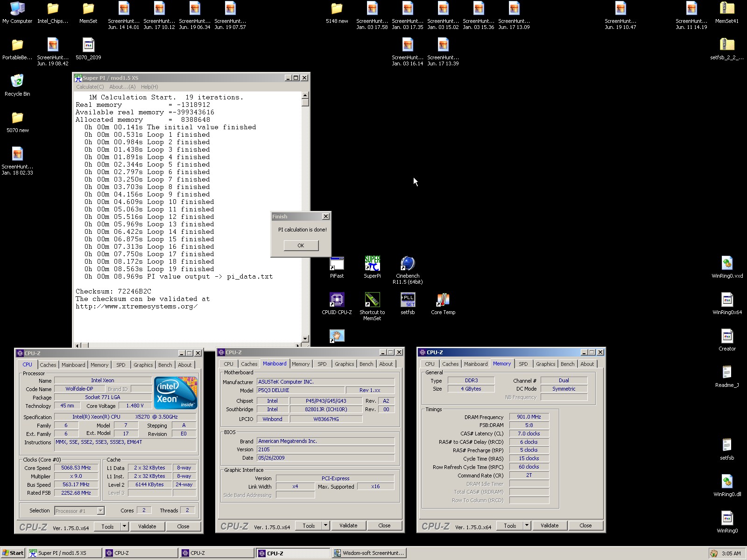747x560 pixels.
Task: Switch to SPD tab in middle CPU-Z
Action: pos(322,364)
